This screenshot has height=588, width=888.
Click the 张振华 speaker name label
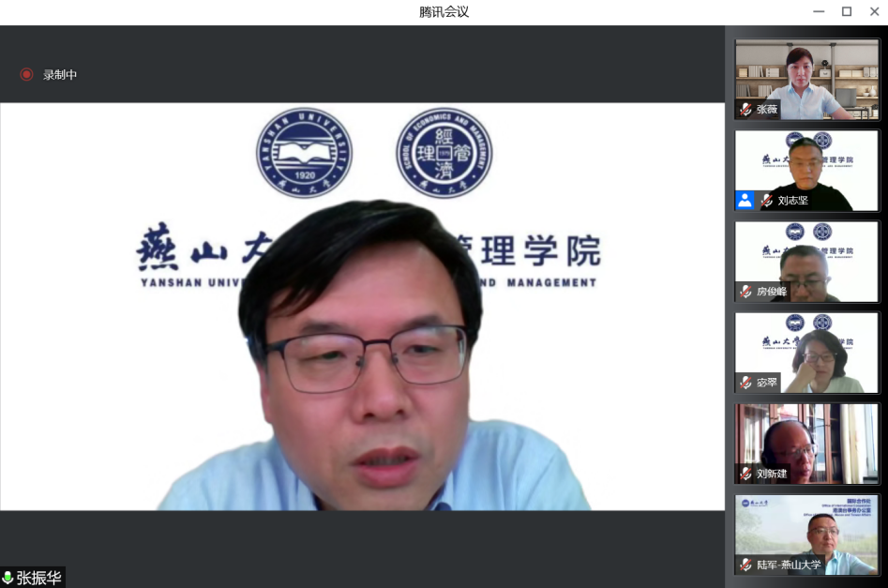point(39,578)
